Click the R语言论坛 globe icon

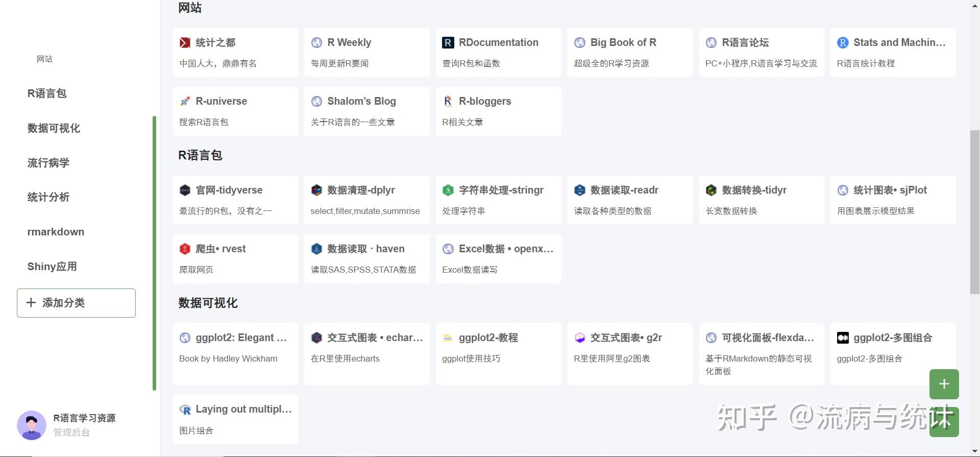click(711, 43)
